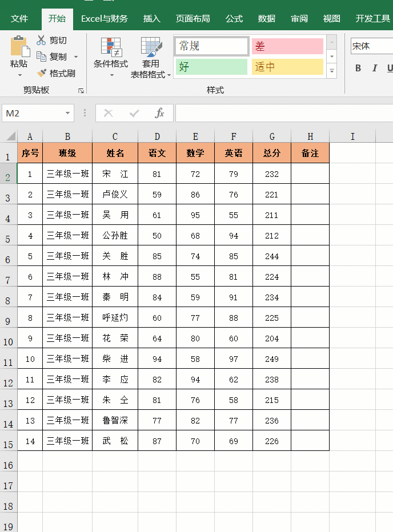Apply the 差 (Bad) pink style
393x532 pixels.
pos(287,46)
